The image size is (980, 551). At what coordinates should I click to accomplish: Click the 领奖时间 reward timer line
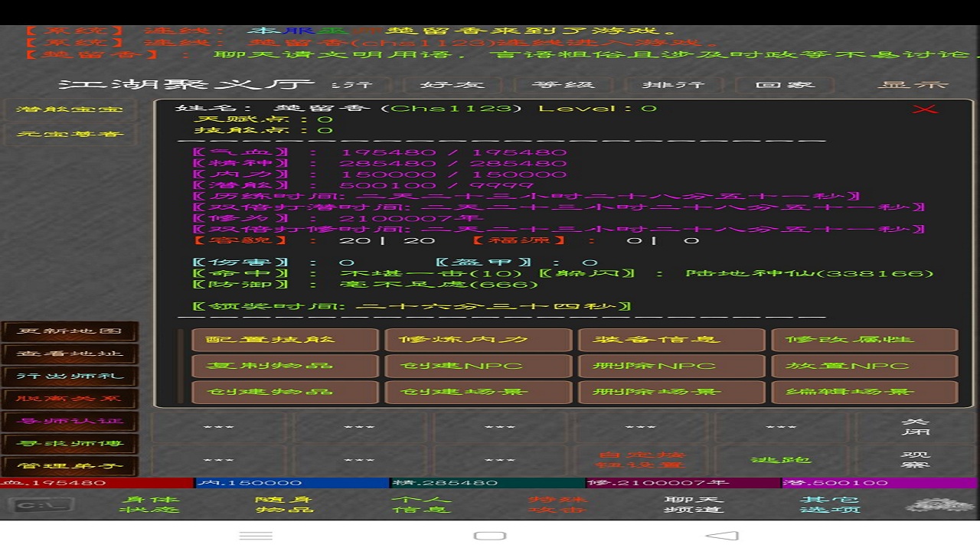coord(412,306)
